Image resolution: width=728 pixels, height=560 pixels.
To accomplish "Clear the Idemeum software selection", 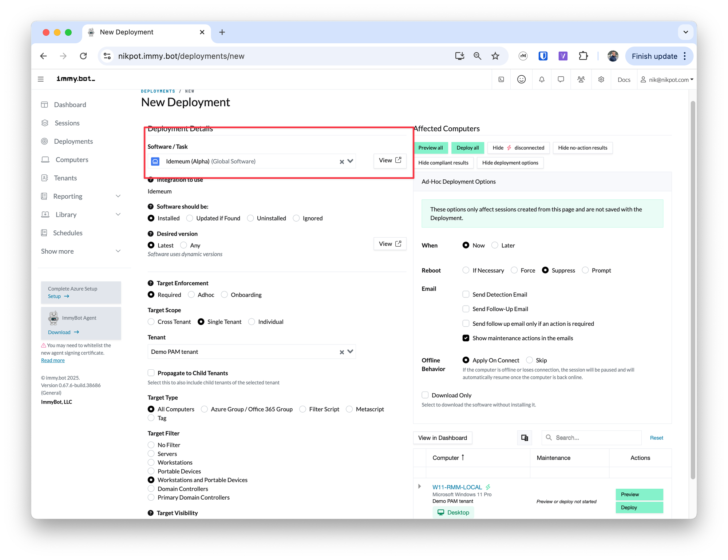I will [341, 162].
